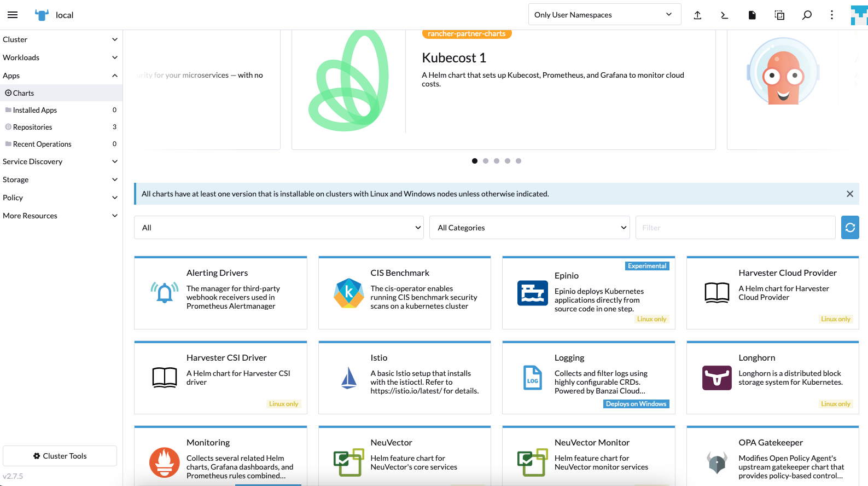
Task: Go to fifth carousel slide dot
Action: click(x=519, y=161)
